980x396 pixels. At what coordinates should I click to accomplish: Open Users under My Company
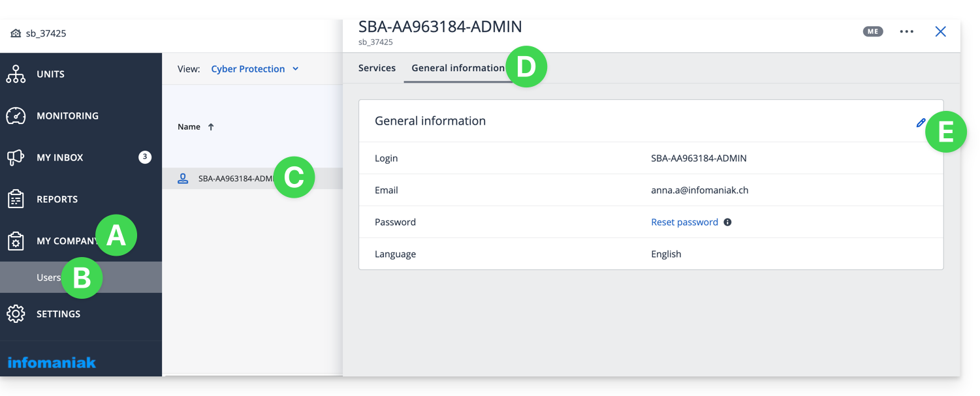(48, 277)
